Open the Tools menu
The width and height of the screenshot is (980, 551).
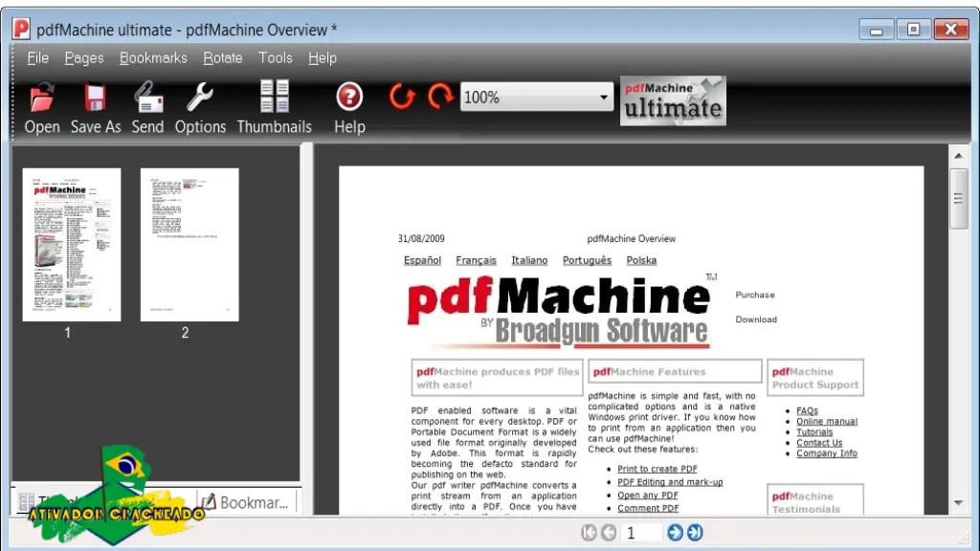[275, 58]
